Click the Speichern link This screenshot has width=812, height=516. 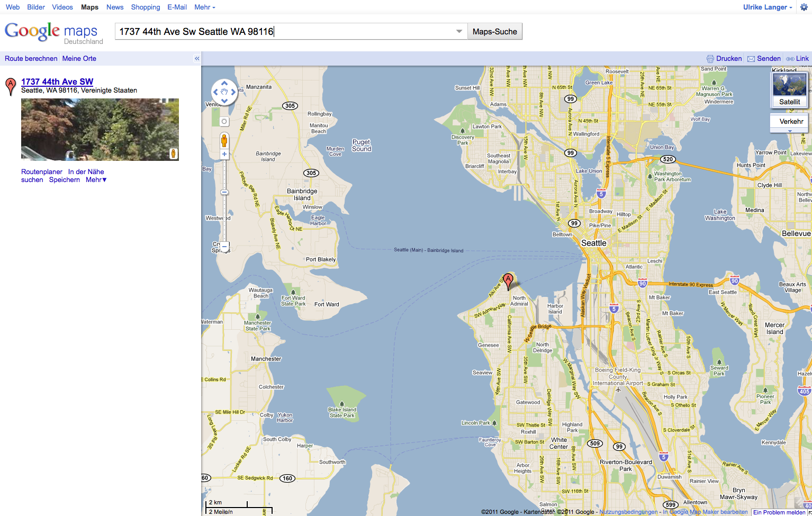[65, 180]
